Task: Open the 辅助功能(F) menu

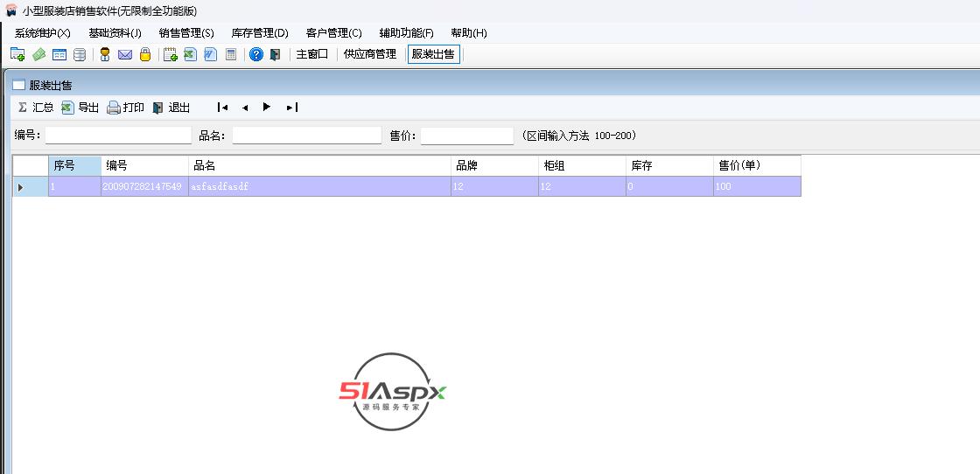Action: coord(406,33)
